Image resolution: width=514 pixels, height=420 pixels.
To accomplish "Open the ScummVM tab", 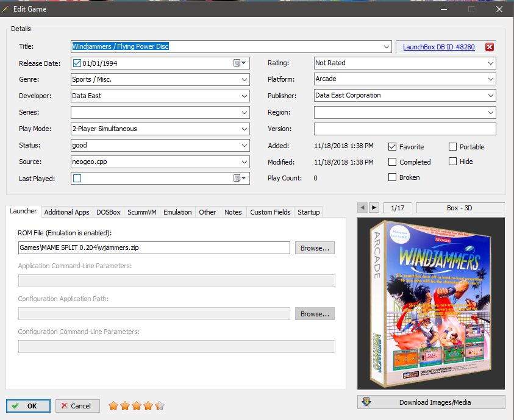I will (x=142, y=212).
